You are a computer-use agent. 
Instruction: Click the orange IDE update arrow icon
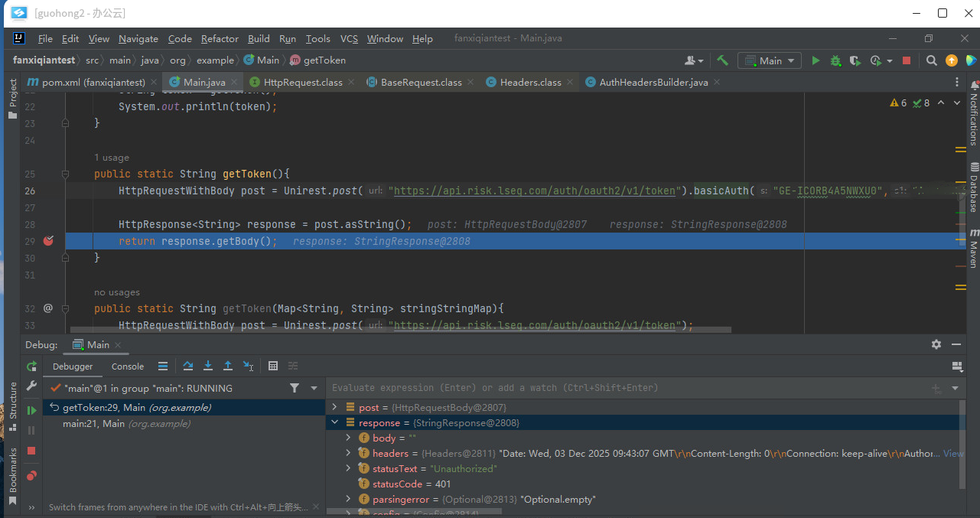click(x=951, y=60)
